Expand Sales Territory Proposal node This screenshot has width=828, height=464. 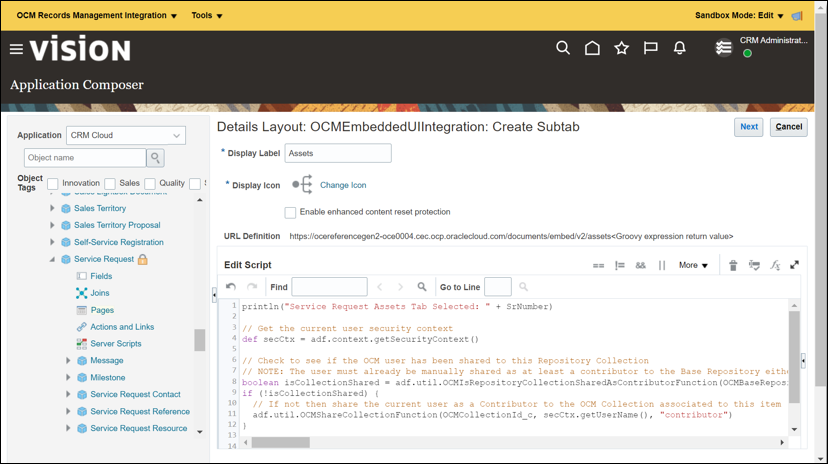[52, 225]
